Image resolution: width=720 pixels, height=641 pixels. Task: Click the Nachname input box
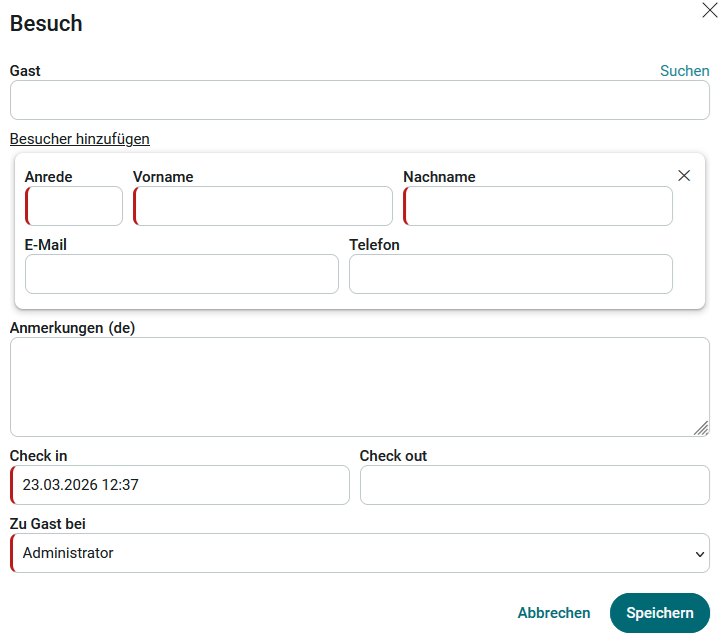pyautogui.click(x=538, y=206)
